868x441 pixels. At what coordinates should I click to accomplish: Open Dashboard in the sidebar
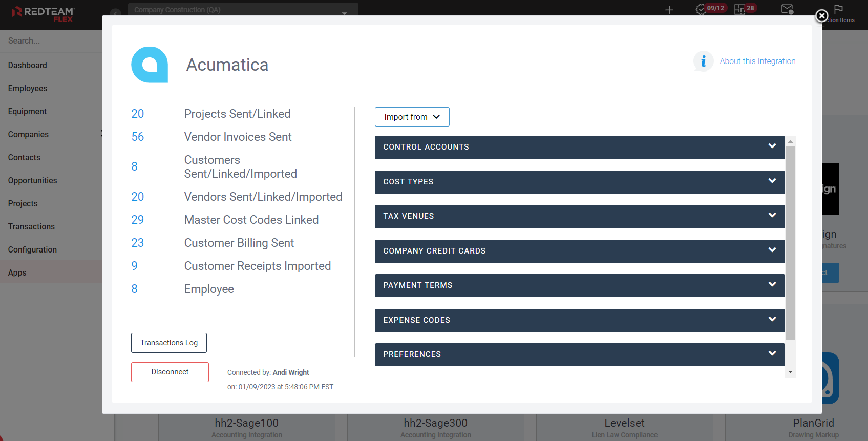point(28,65)
